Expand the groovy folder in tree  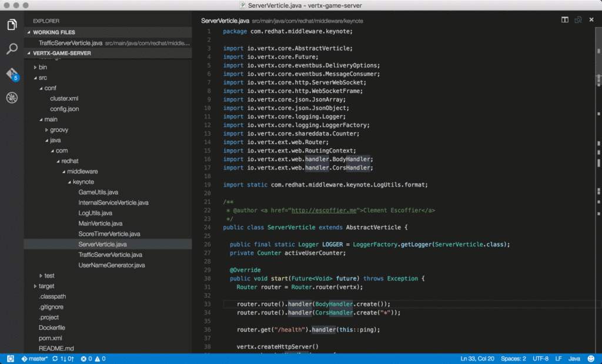point(58,129)
